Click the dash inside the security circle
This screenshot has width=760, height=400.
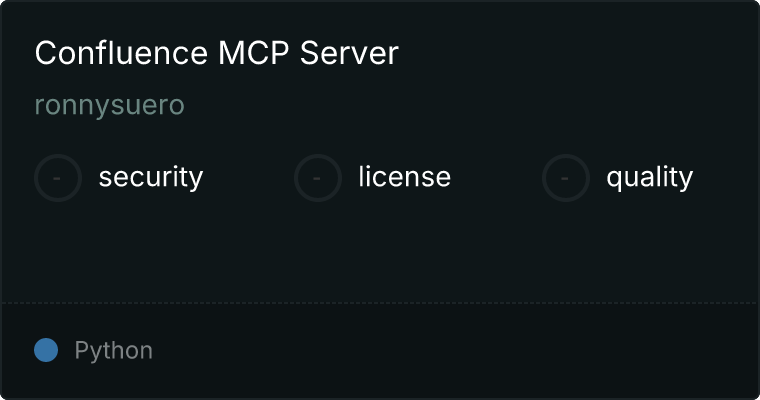57,178
